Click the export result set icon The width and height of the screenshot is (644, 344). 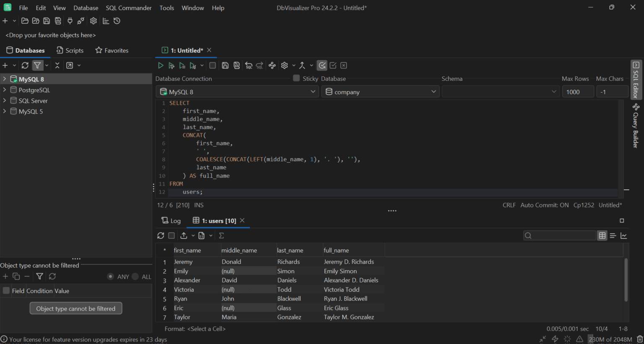coord(184,235)
